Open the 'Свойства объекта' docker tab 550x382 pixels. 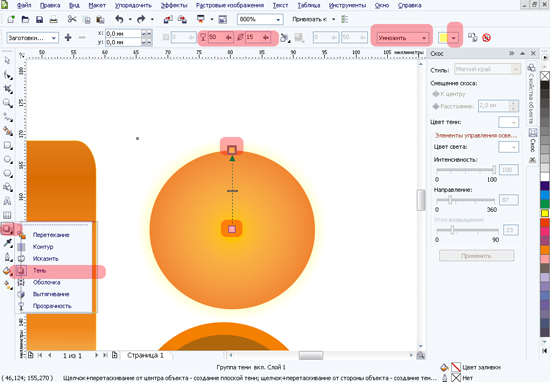click(531, 93)
